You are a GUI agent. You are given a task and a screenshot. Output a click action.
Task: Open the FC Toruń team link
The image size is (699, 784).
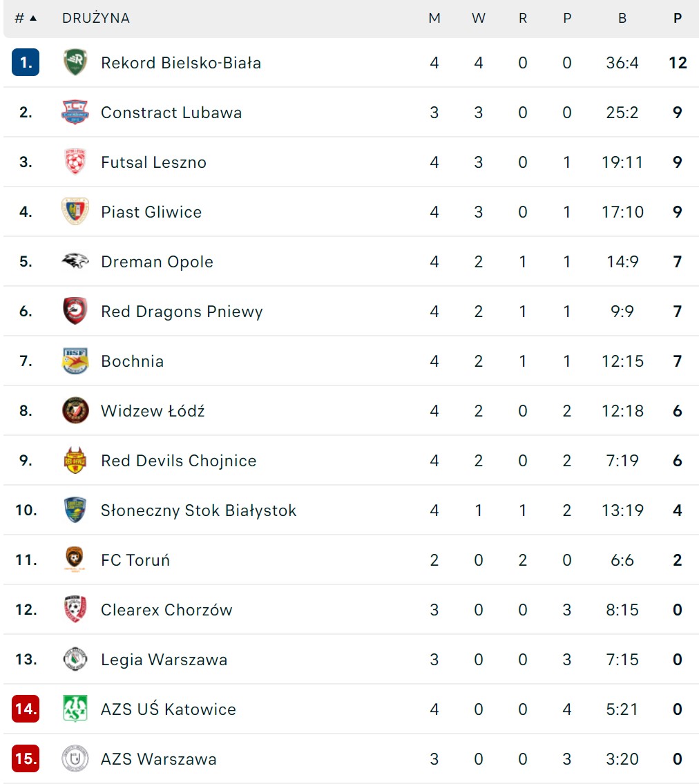pyautogui.click(x=135, y=560)
